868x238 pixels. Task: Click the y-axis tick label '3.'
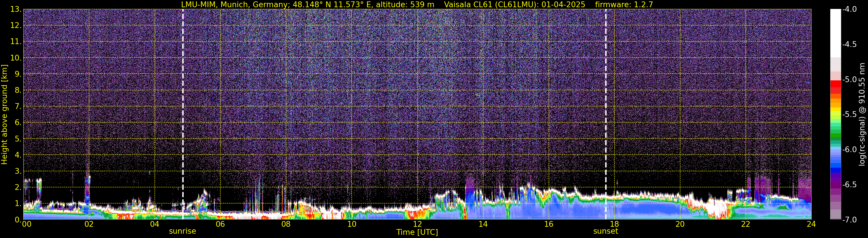[18, 171]
